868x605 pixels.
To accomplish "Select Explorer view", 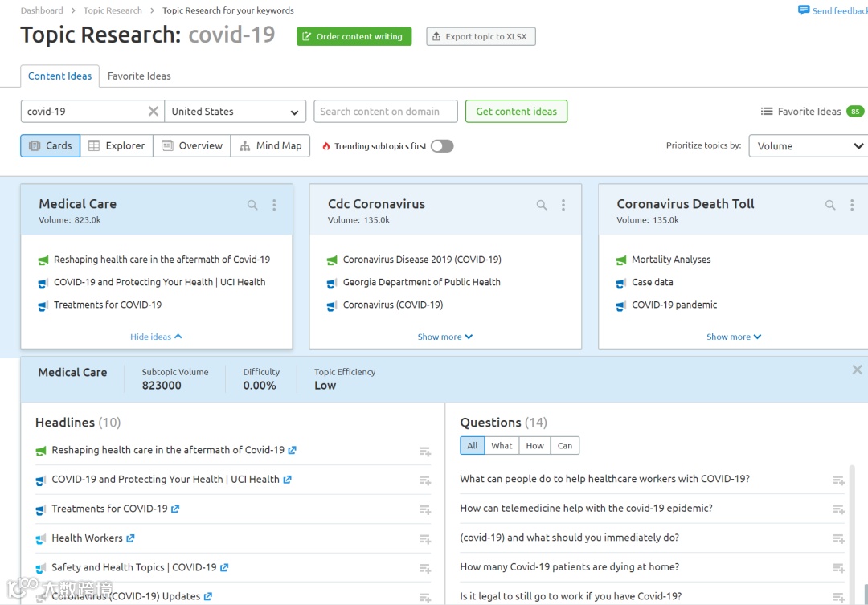I will [117, 145].
